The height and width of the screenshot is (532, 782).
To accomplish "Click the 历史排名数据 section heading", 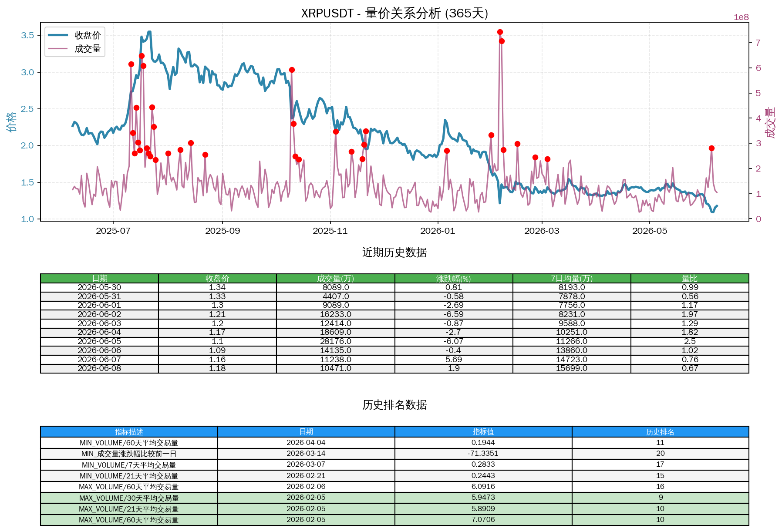I will tap(394, 405).
